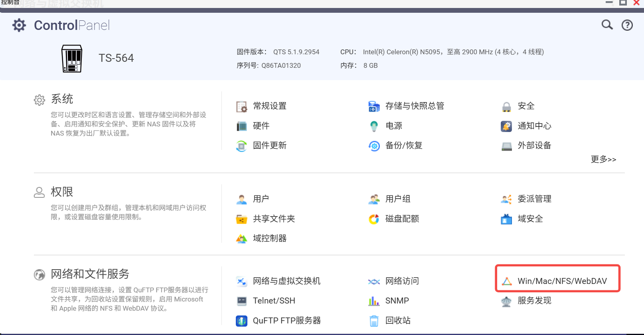Click the 控制台 window title

click(x=10, y=2)
